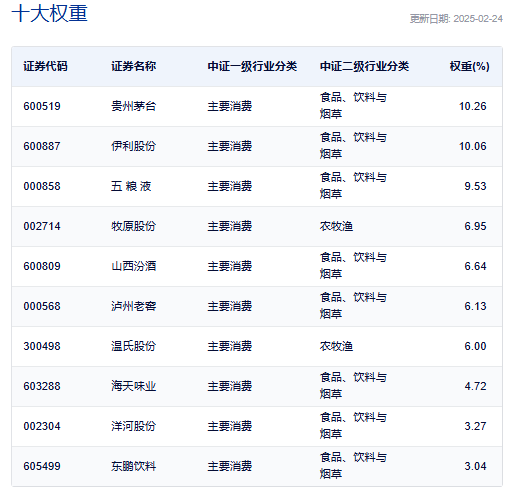The height and width of the screenshot is (502, 514).
Task: Select stock code 000858
Action: [42, 186]
